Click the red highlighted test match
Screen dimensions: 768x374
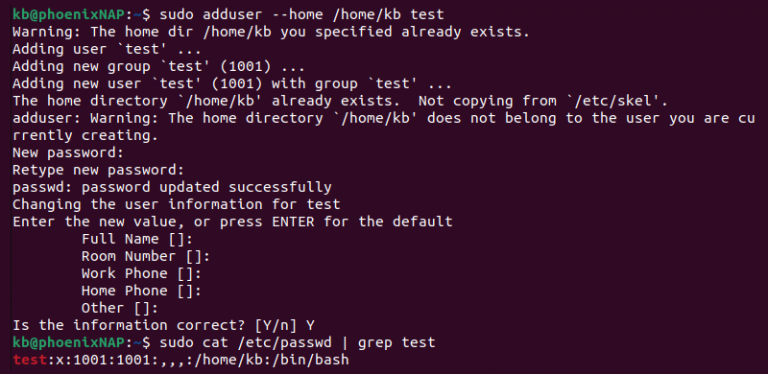click(29, 360)
